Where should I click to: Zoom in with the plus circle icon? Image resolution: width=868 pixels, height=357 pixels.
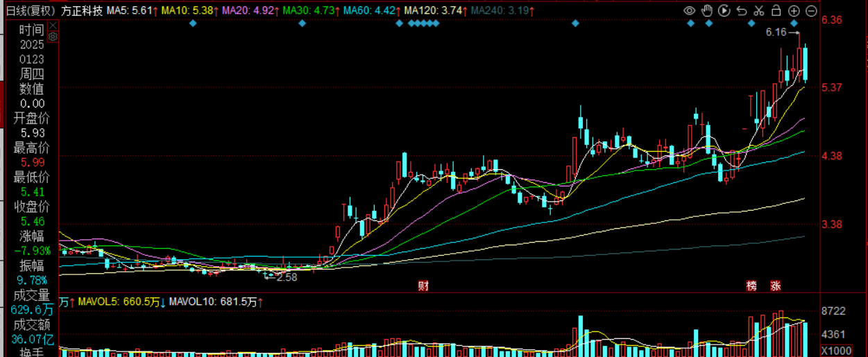click(x=794, y=10)
